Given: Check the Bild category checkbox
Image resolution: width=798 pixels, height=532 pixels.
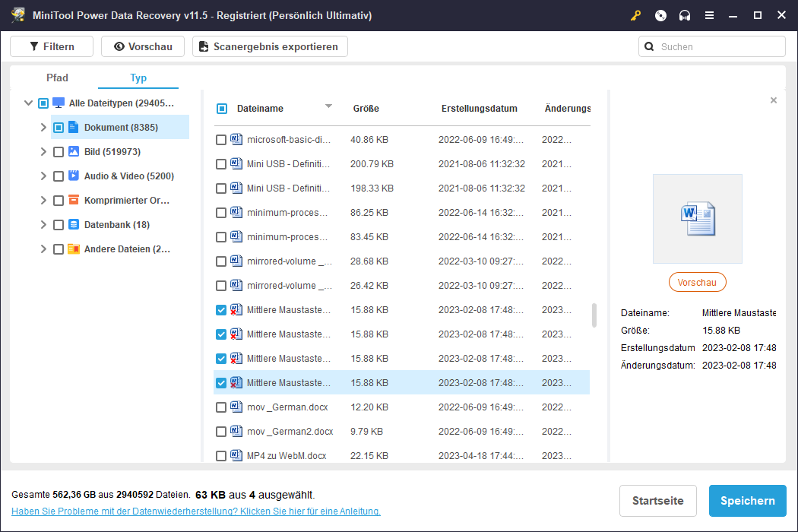Looking at the screenshot, I should [59, 152].
